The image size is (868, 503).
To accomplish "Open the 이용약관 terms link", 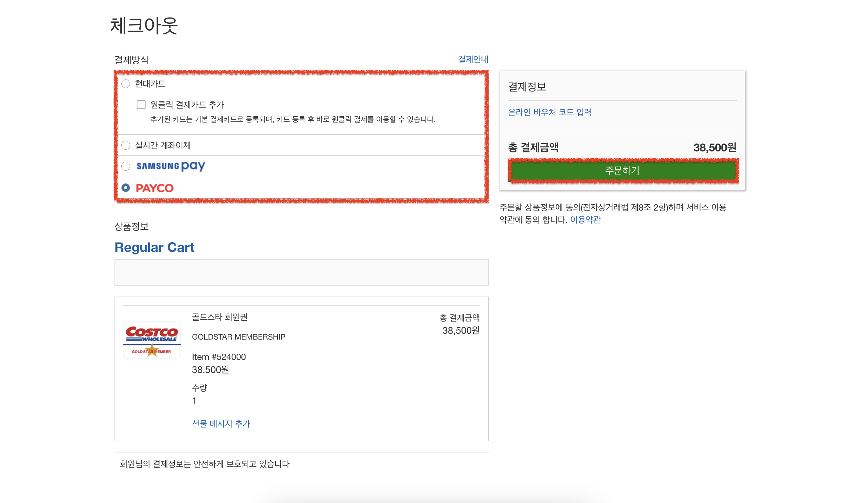I will pyautogui.click(x=585, y=220).
